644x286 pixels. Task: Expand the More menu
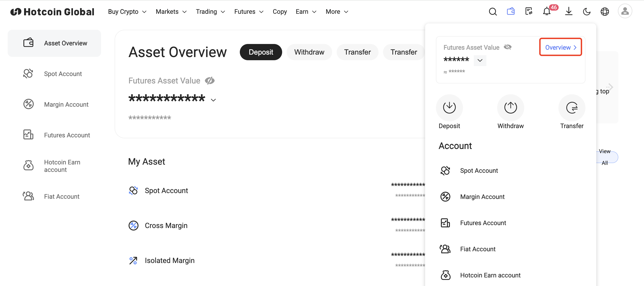point(337,12)
